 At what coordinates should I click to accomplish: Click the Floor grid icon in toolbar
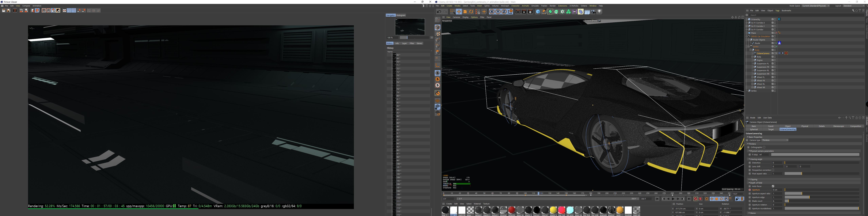[x=587, y=11]
